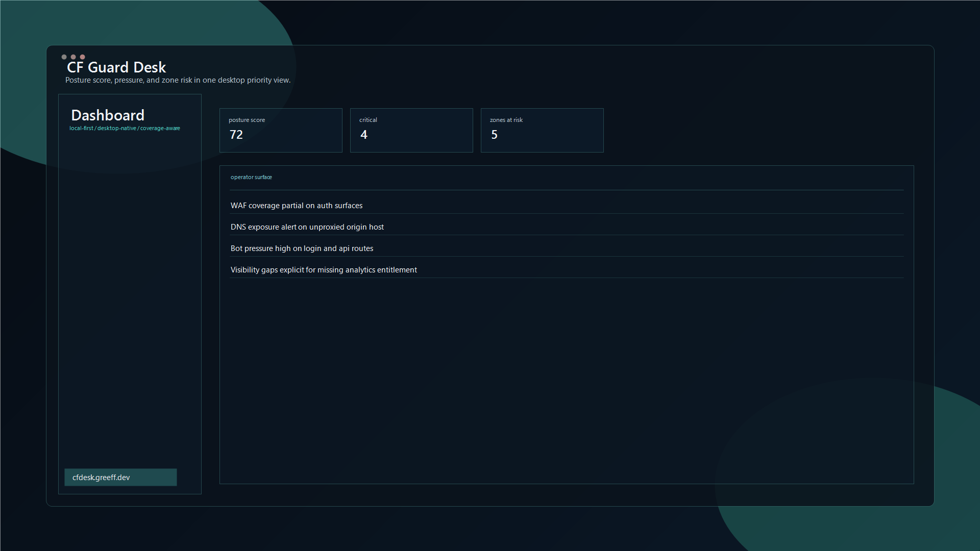Screen dimensions: 980x551
Task: Click the CF Guard Desk app title
Action: coord(117,67)
